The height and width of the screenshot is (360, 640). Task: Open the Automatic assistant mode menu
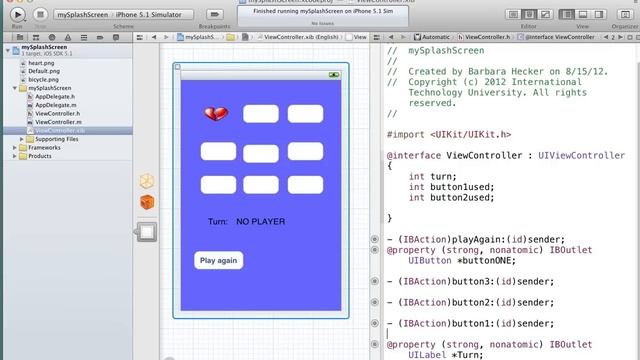coord(431,37)
